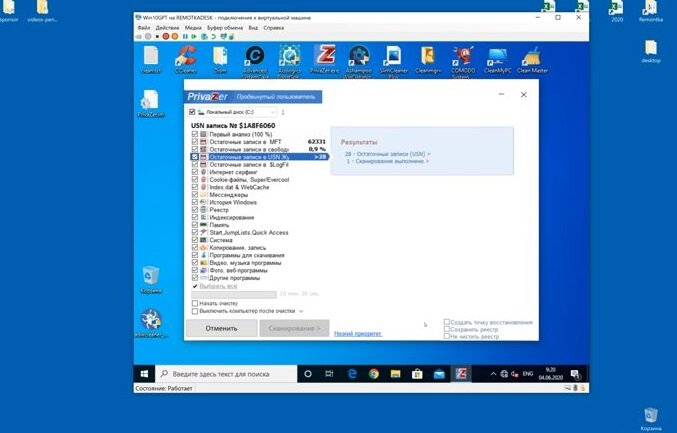677x433 pixels.
Task: Select the COMODO System shortcut icon
Action: point(463,62)
